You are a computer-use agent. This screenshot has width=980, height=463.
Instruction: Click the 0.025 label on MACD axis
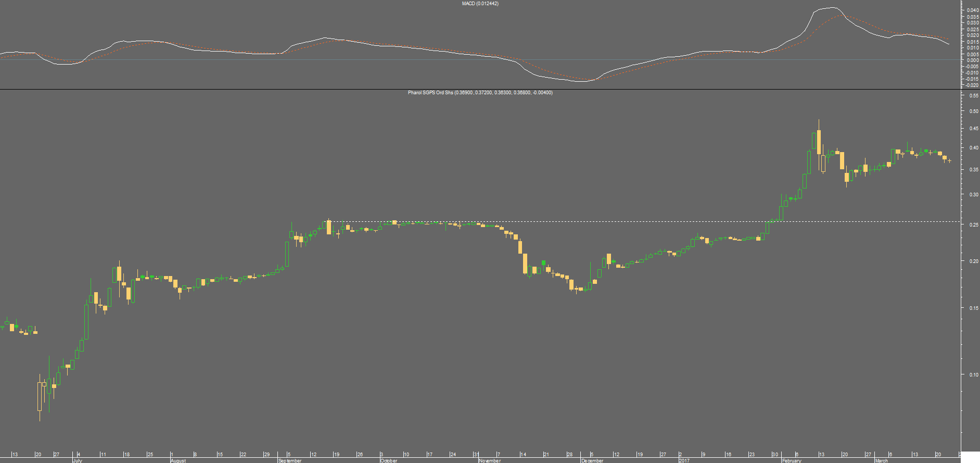pyautogui.click(x=972, y=29)
